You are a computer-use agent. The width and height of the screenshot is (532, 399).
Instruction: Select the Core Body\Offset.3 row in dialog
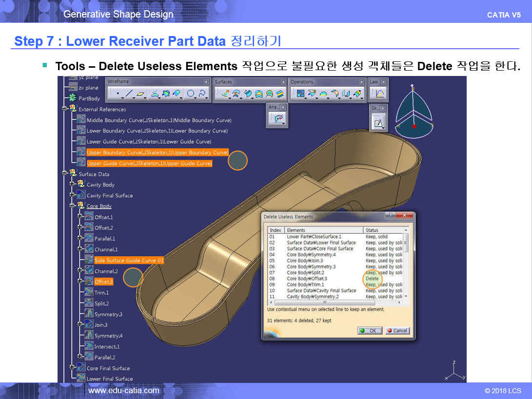(x=307, y=279)
